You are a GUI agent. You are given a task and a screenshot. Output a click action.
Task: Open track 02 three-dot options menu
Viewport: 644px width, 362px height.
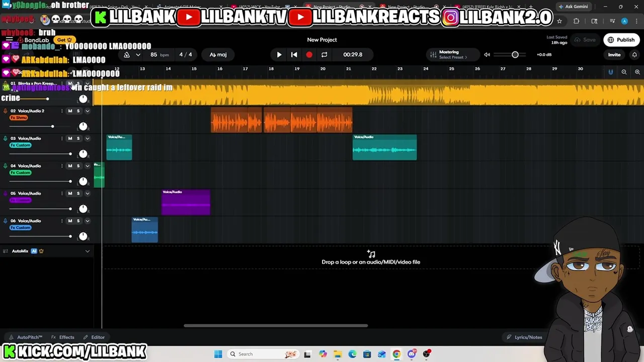pyautogui.click(x=62, y=111)
